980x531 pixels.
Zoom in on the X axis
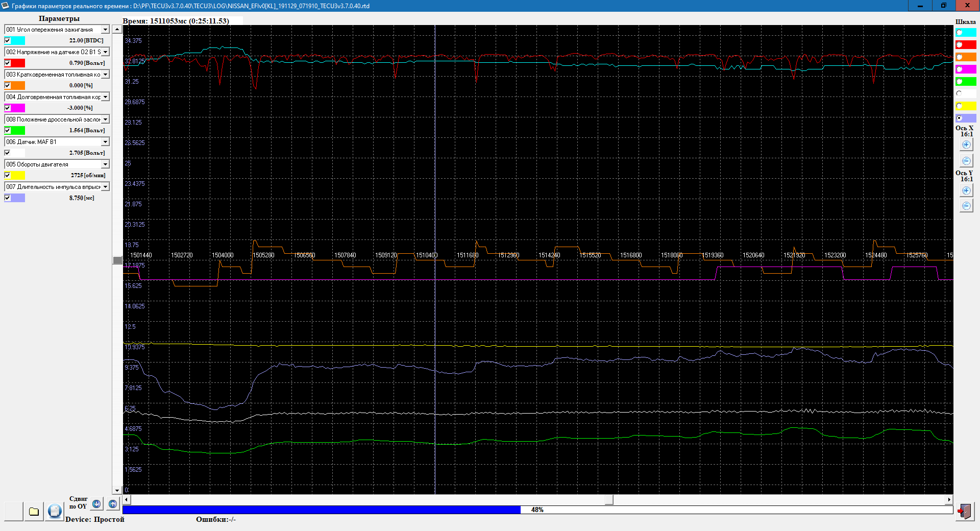pos(966,145)
